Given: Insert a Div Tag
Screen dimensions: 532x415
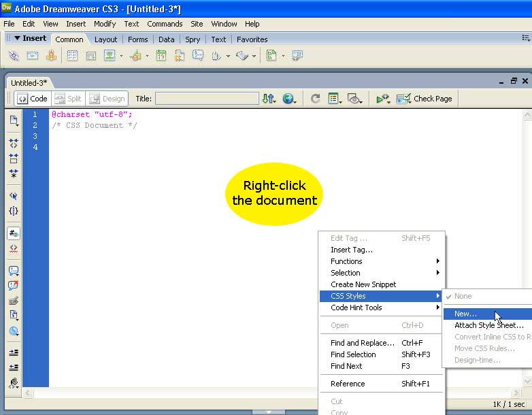Looking at the screenshot, I should point(91,55).
